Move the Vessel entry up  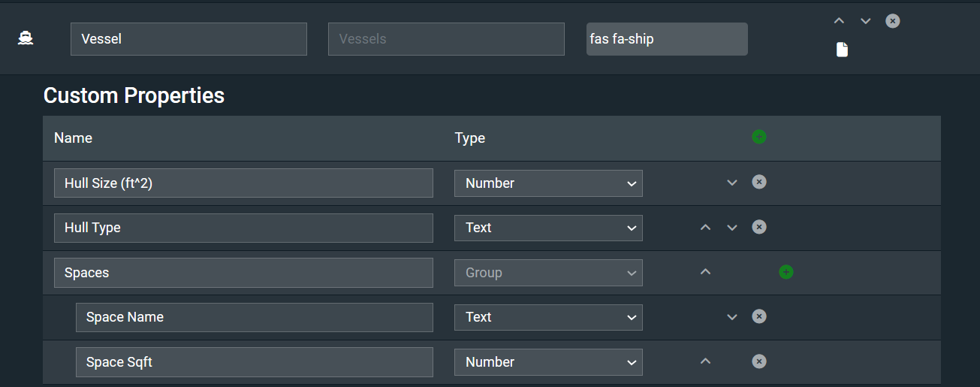(840, 21)
